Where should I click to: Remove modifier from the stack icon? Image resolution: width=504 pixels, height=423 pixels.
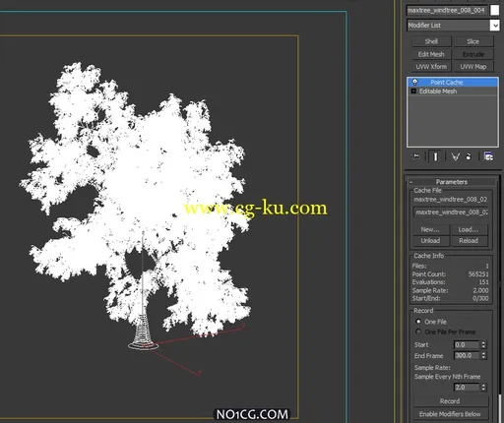click(x=469, y=156)
